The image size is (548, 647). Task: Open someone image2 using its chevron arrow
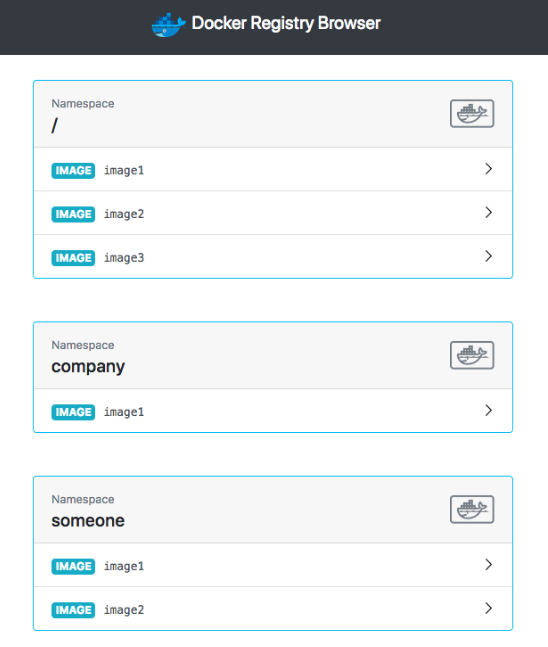(x=489, y=608)
